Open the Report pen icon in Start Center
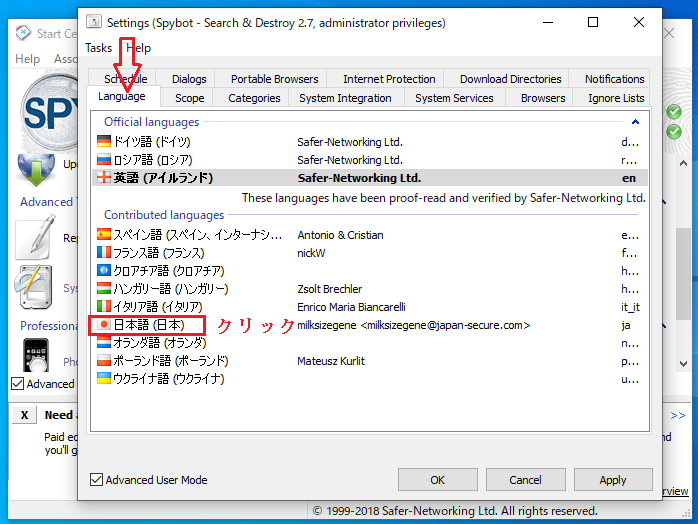Screen dimensions: 698x524 36,237
